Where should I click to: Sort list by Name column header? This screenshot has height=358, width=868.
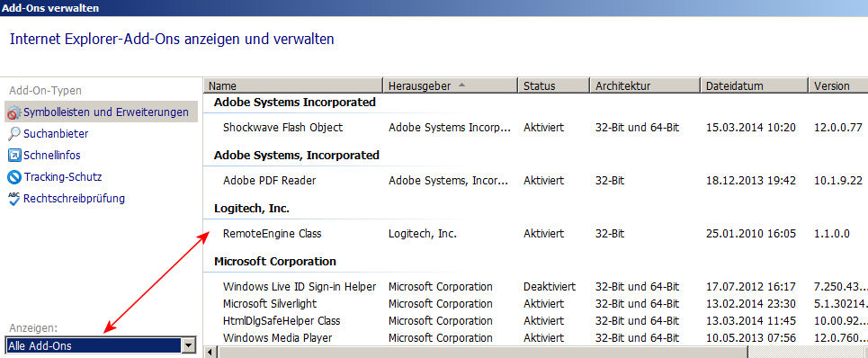tap(293, 85)
